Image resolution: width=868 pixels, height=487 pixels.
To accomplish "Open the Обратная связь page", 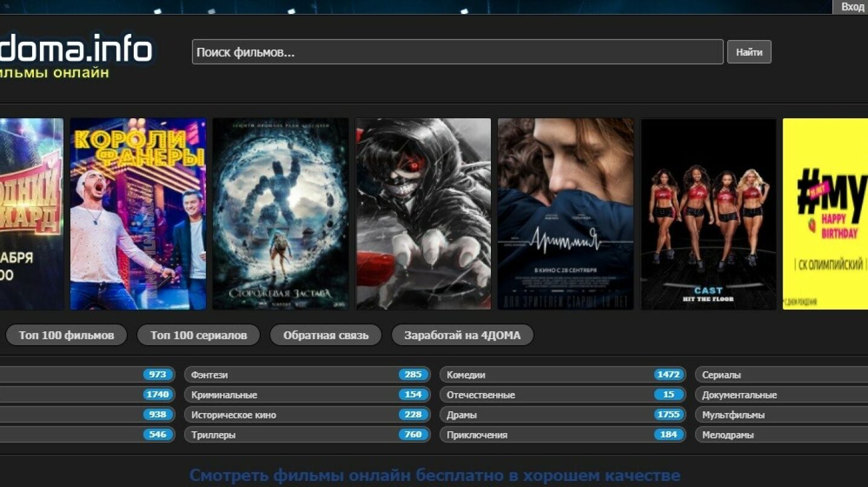I will (326, 335).
